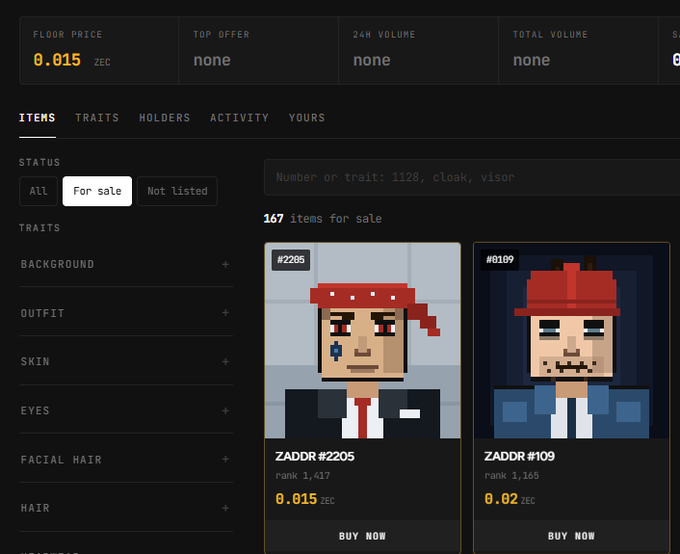Click the rank 1,165 text
Viewport: 680px width, 554px height.
tap(512, 476)
